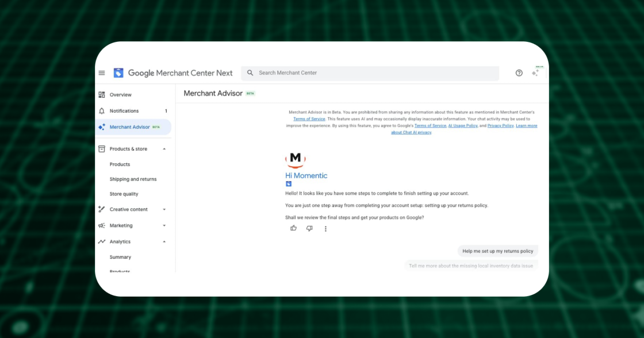Click 'Shall we review the final steps' text
Viewport: 644px width, 338px height.
[354, 218]
